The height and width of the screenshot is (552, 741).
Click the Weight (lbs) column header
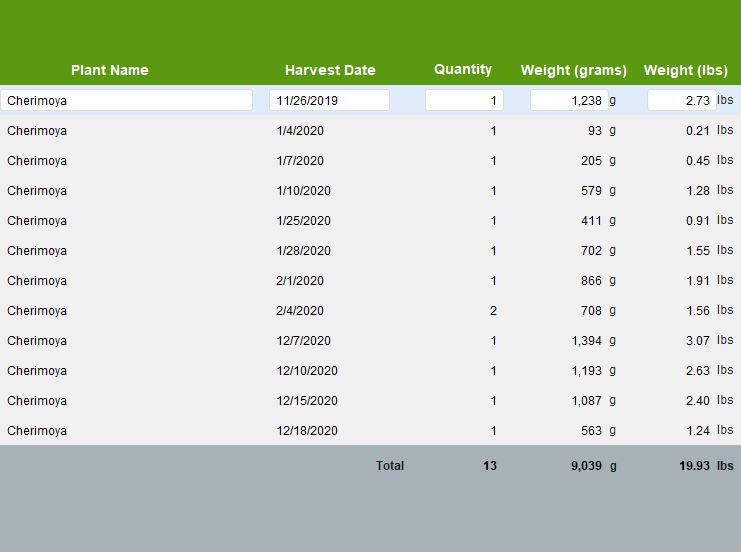pyautogui.click(x=685, y=70)
